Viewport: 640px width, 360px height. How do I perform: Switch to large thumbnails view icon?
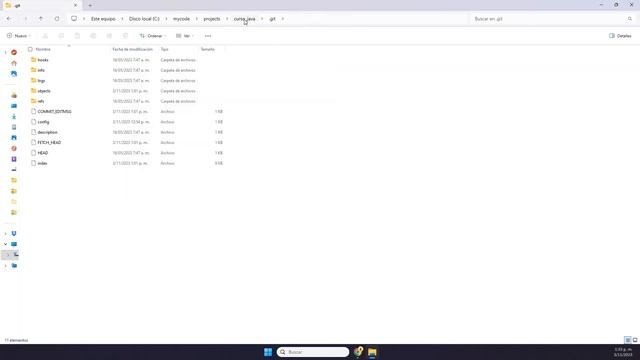(x=635, y=340)
